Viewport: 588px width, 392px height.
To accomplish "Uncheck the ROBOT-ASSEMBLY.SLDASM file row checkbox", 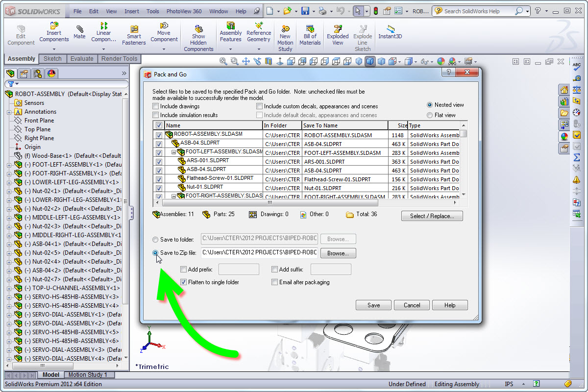I will [x=159, y=135].
